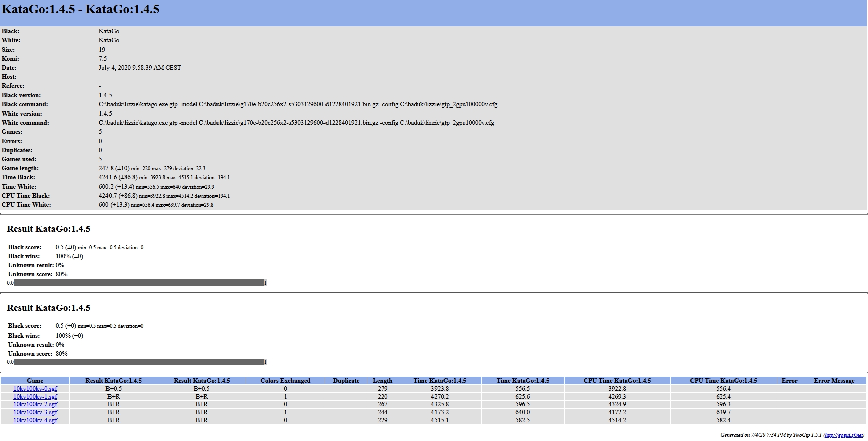
Task: Select the Time White value '600.2 (±13.4)'
Action: click(117, 187)
